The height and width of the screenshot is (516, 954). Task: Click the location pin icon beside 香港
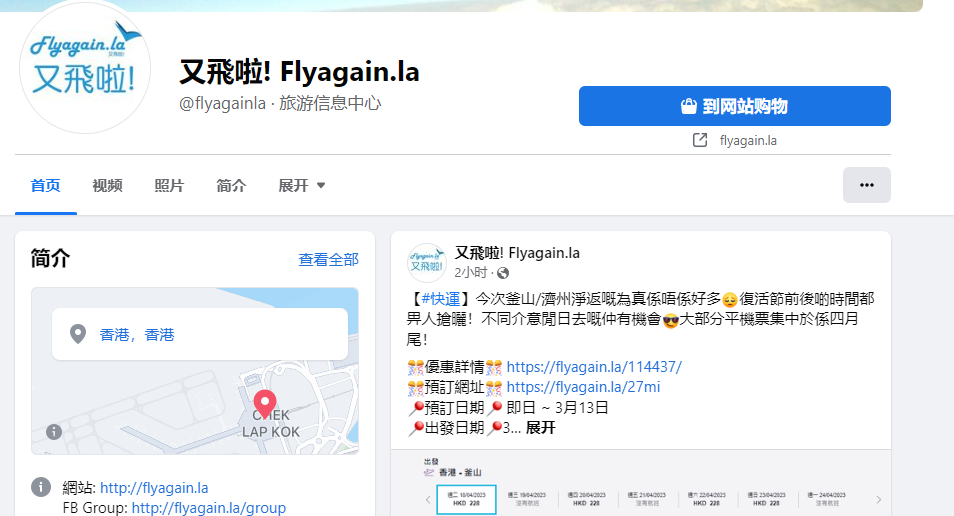78,334
